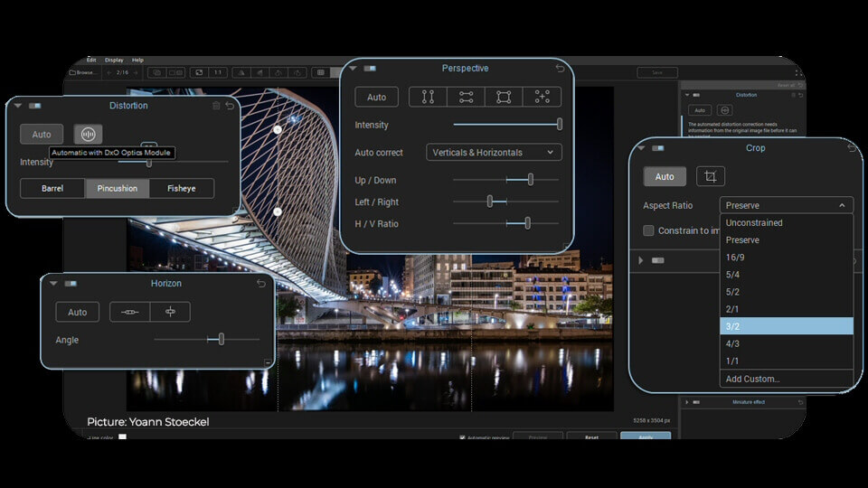
Task: Select the Fisheye distortion type
Action: pos(182,188)
